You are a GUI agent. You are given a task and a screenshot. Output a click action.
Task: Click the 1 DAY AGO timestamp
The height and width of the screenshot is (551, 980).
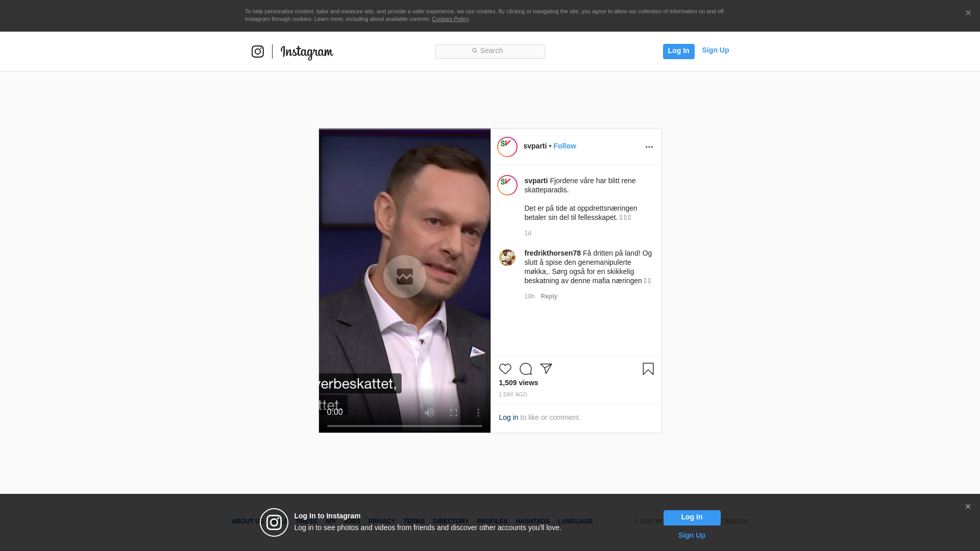(512, 395)
